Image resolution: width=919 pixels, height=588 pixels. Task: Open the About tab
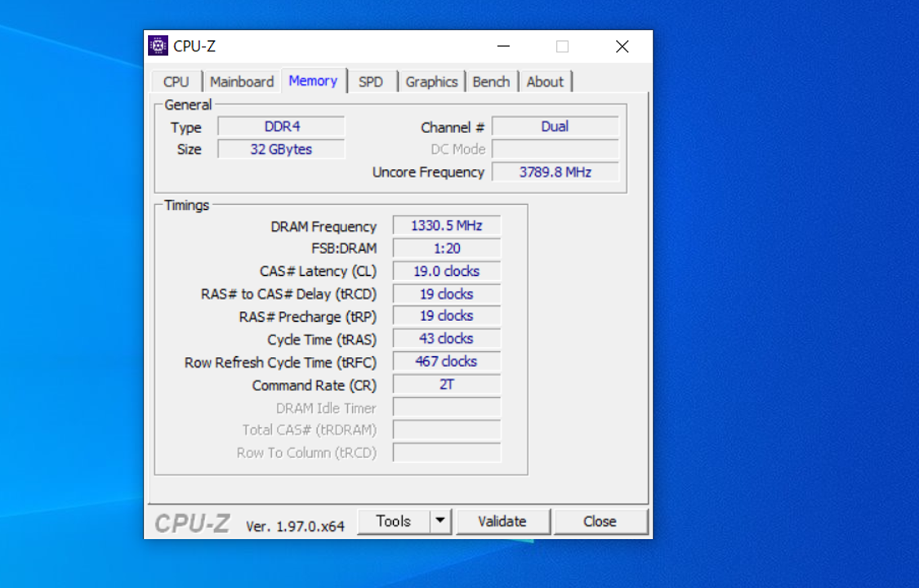pos(545,82)
